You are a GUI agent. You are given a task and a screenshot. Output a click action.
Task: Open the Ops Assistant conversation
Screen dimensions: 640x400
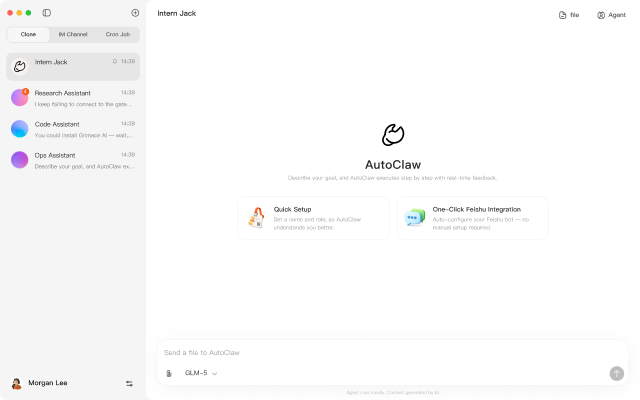(x=73, y=160)
